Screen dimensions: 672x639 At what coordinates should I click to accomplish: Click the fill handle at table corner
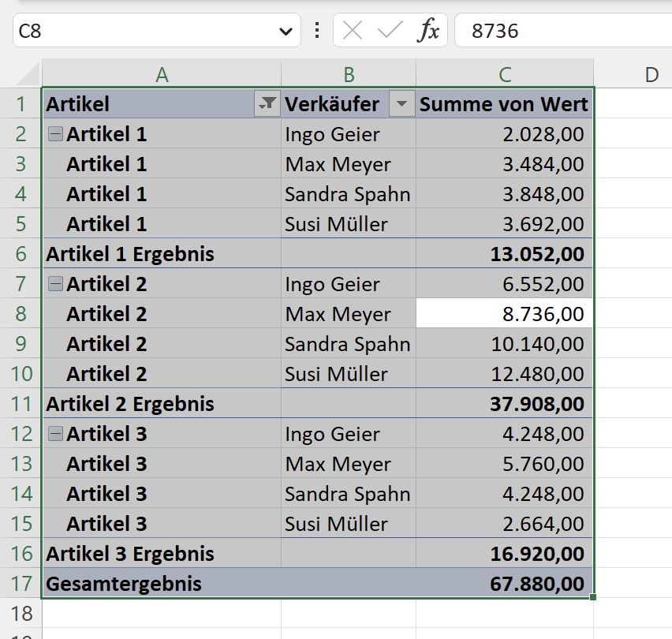pos(593,597)
